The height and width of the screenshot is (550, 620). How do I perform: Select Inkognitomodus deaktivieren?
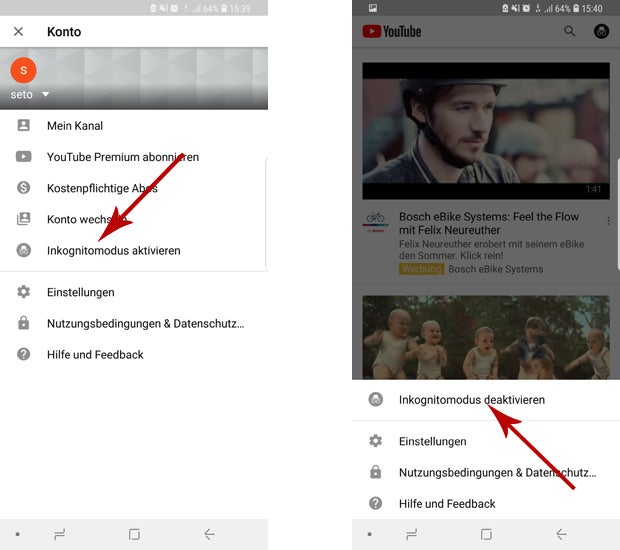click(472, 400)
